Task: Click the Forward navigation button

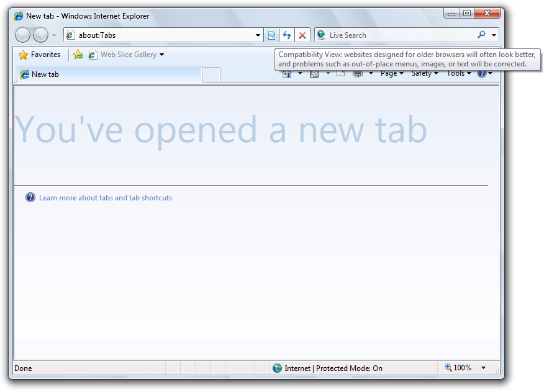Action: click(x=40, y=35)
